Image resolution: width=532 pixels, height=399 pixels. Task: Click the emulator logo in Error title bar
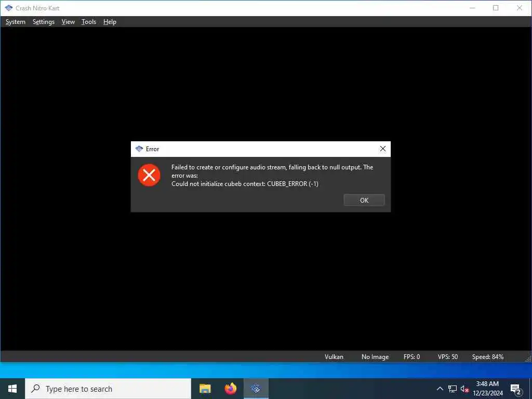139,149
